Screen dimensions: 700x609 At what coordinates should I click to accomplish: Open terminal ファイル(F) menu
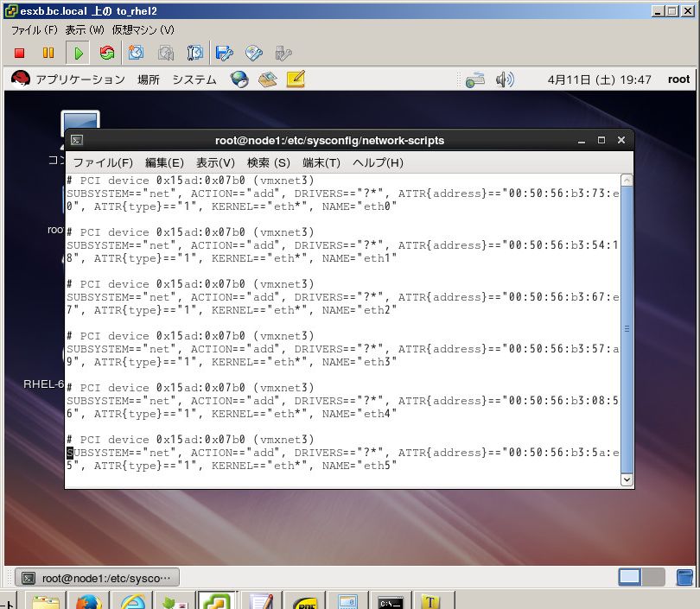click(103, 163)
